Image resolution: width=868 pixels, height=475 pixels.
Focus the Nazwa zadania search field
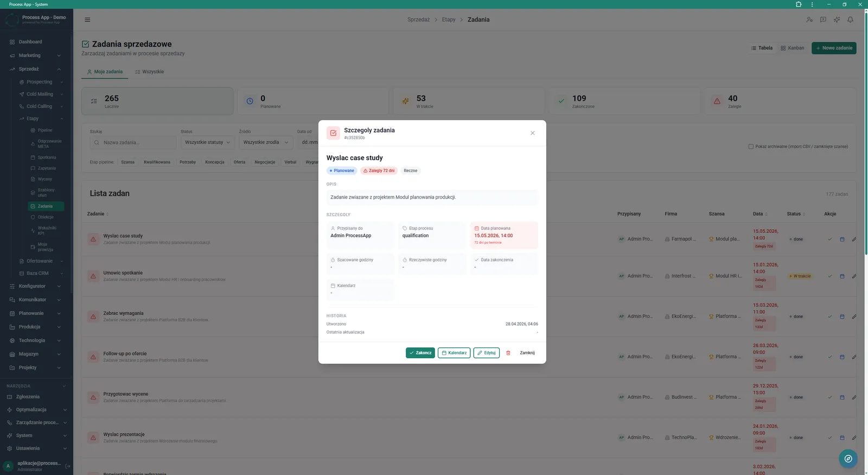coord(133,143)
